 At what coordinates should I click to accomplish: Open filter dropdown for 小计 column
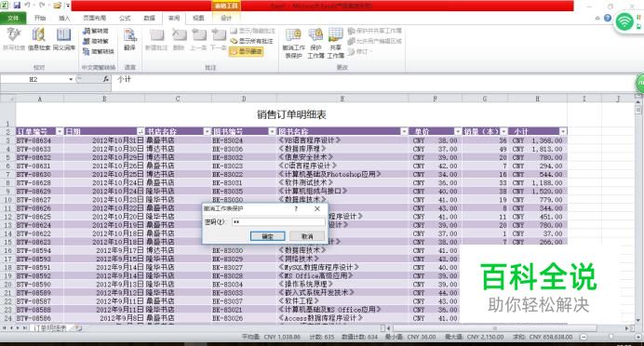click(563, 131)
